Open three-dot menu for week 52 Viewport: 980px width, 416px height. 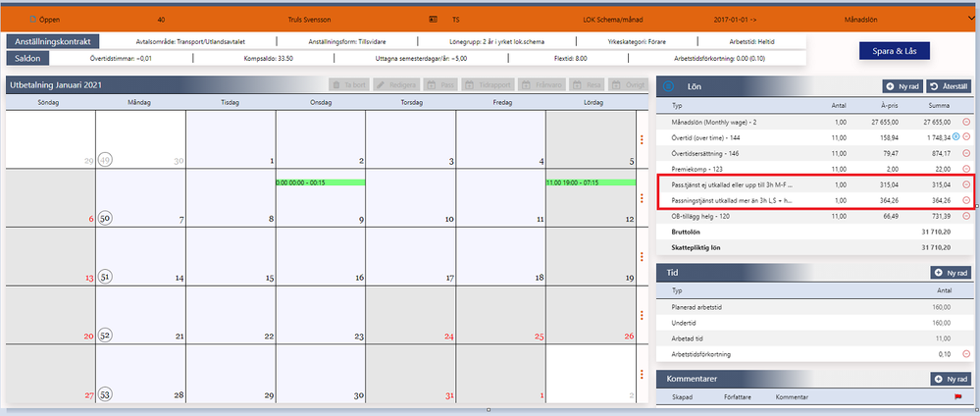tap(642, 315)
